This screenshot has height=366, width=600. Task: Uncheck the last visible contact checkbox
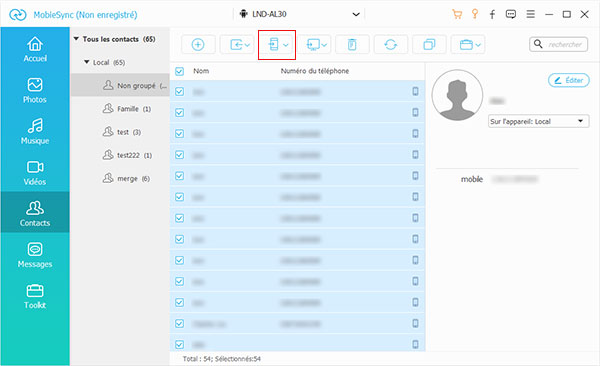click(x=179, y=345)
